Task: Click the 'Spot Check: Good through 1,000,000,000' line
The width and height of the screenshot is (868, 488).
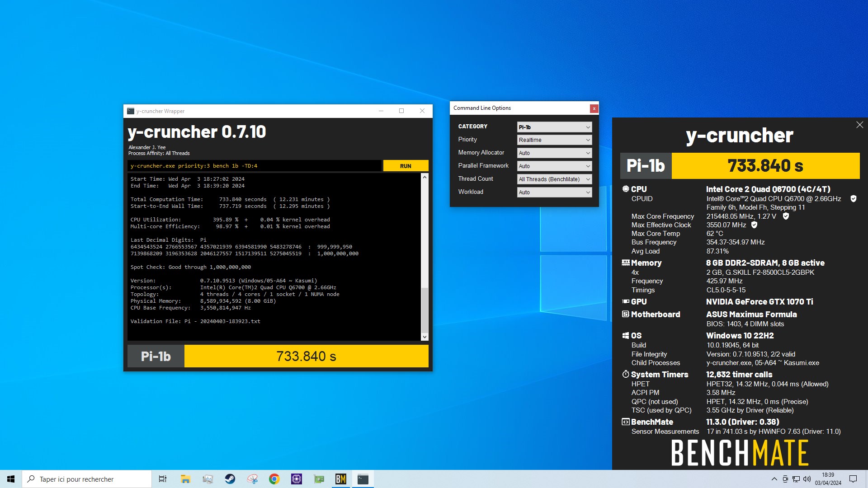Action: [x=191, y=267]
